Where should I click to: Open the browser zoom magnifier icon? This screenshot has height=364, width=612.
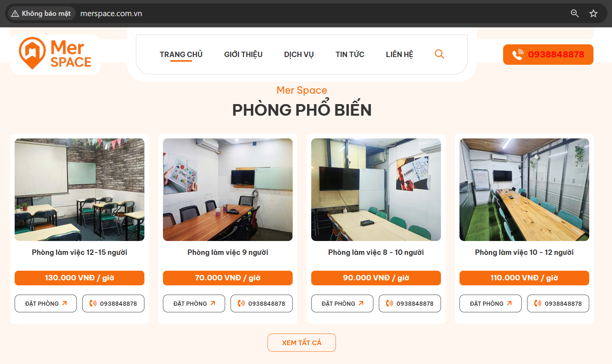(575, 13)
